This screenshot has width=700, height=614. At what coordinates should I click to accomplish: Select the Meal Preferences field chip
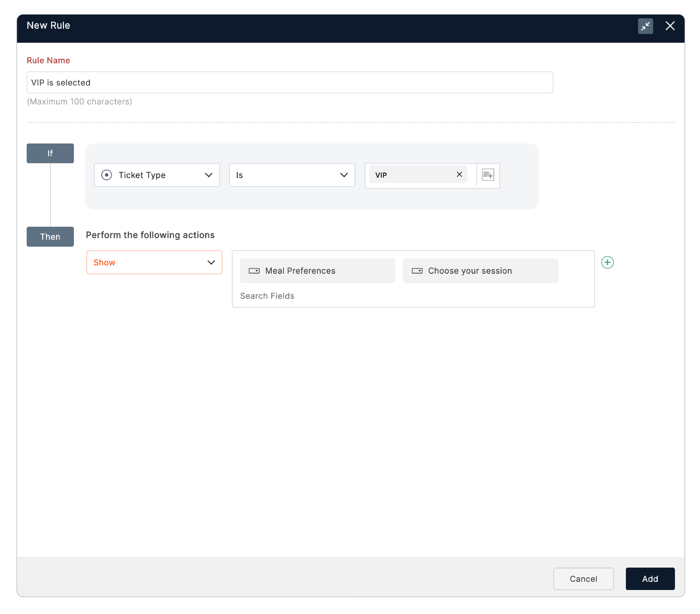pyautogui.click(x=317, y=271)
